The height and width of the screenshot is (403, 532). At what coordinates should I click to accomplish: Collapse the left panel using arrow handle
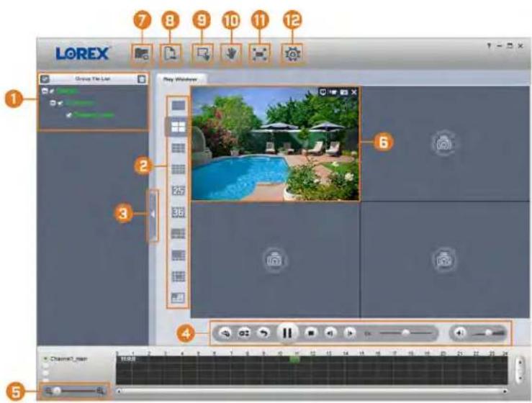153,215
